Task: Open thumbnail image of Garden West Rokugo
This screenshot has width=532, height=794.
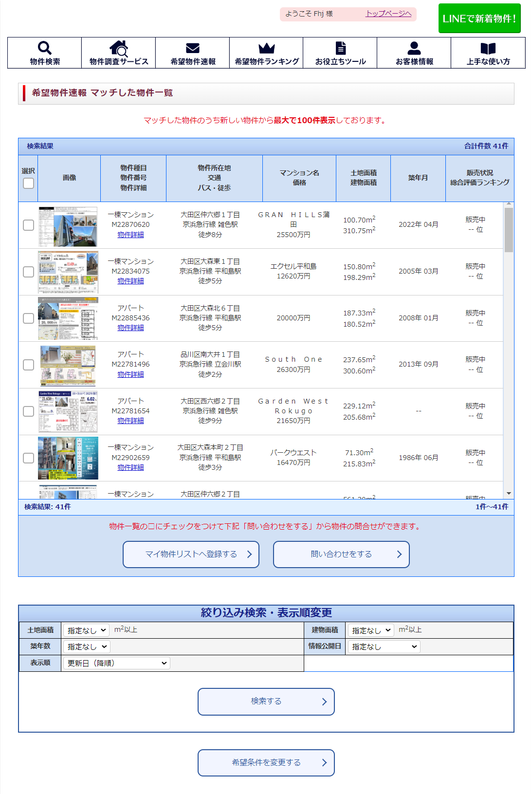Action: tap(68, 412)
